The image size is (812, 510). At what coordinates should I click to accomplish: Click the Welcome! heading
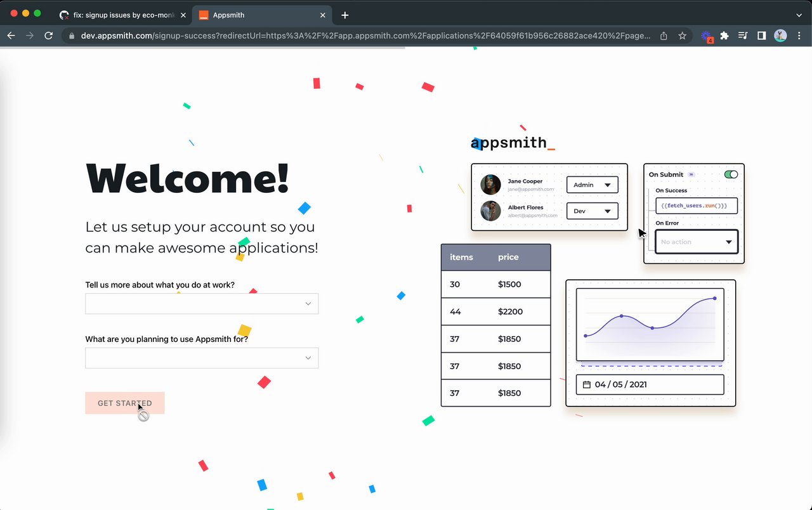point(188,178)
